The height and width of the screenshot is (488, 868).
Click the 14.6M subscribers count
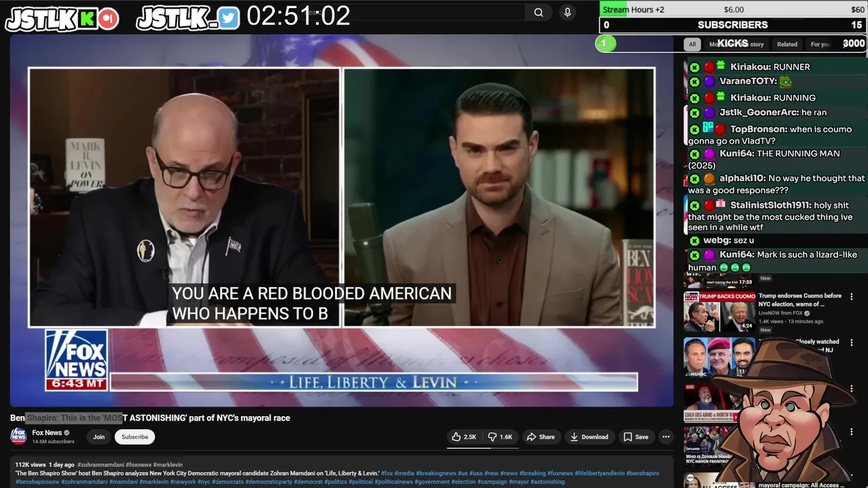[x=54, y=442]
